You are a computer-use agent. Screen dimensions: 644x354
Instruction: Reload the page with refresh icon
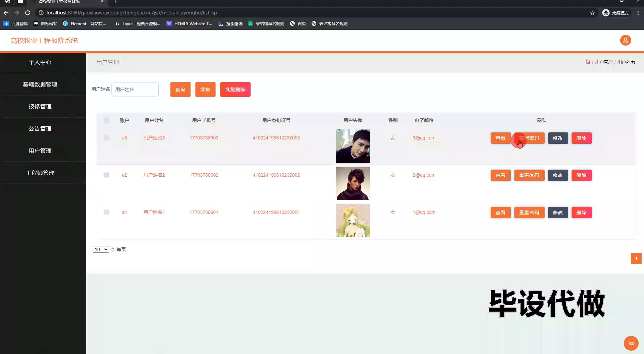[x=28, y=13]
